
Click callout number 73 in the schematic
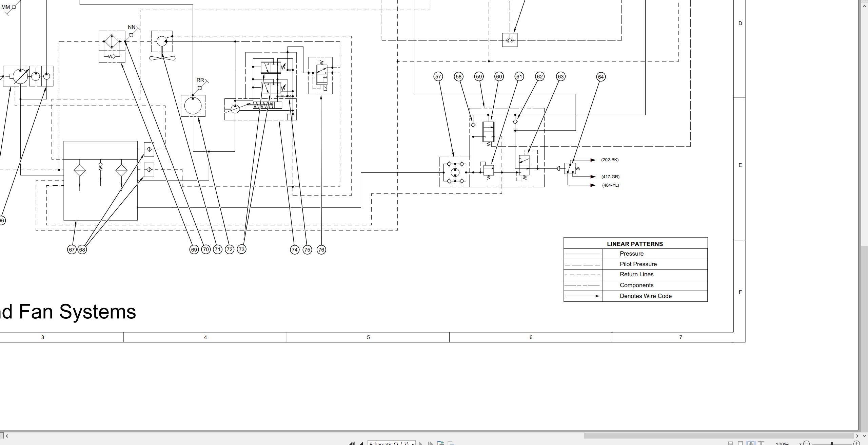click(x=241, y=249)
